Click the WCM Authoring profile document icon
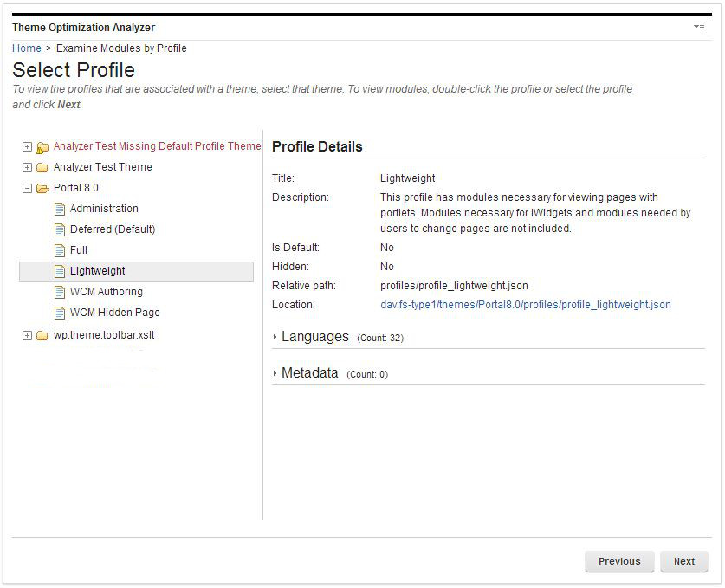The width and height of the screenshot is (725, 588). click(60, 292)
